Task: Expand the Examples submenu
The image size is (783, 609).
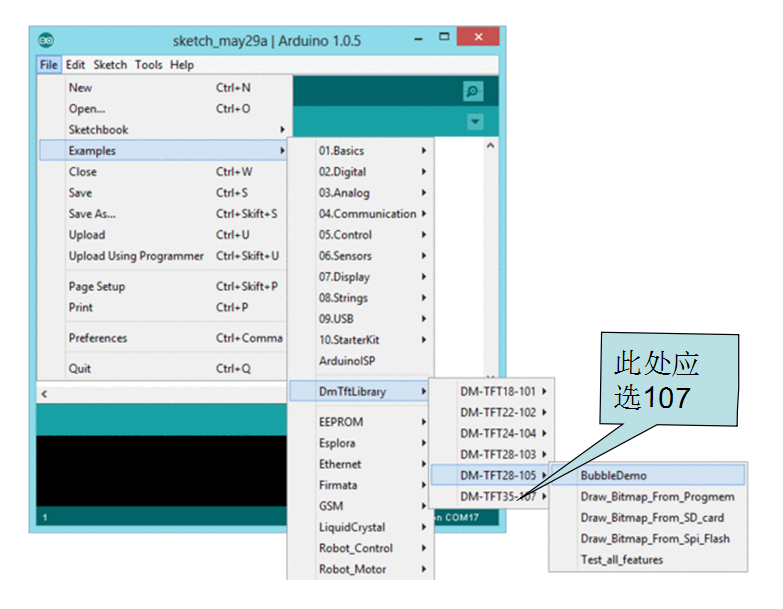Action: coord(163,151)
